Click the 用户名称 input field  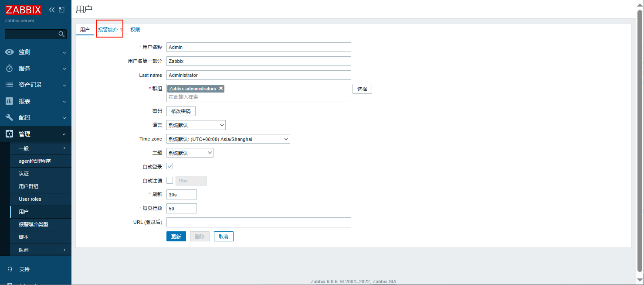click(x=259, y=47)
